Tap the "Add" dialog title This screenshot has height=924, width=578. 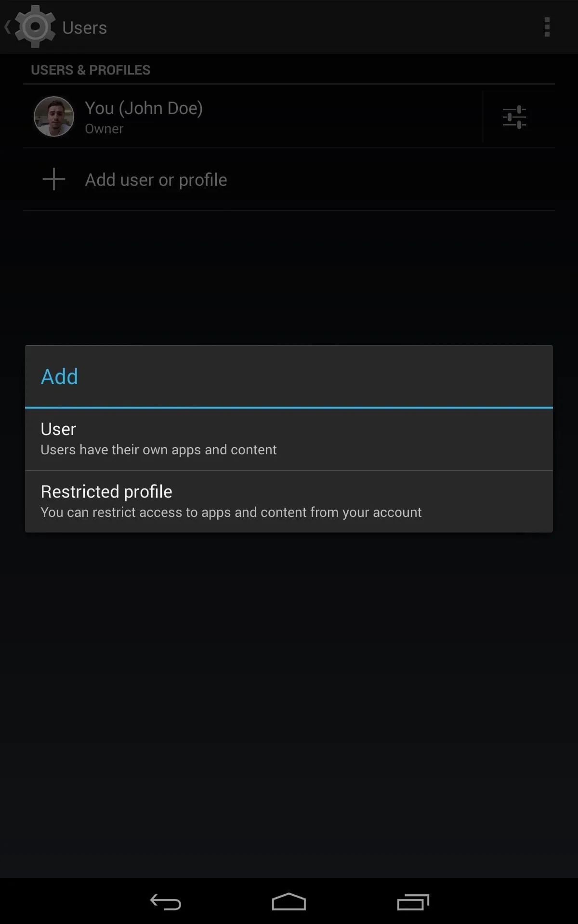pyautogui.click(x=59, y=376)
